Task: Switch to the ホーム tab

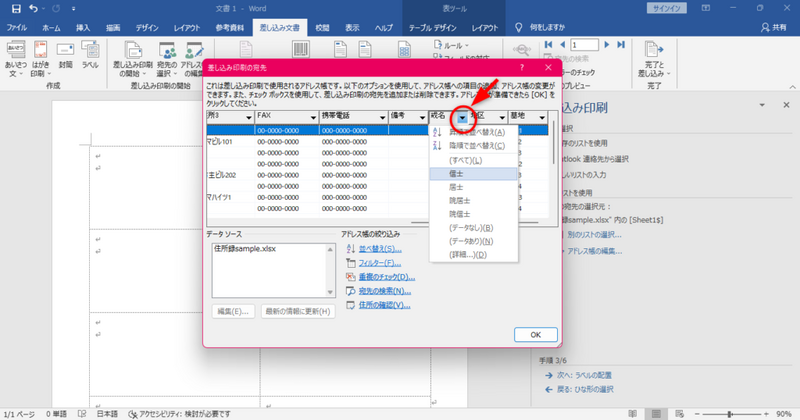Action: (51, 28)
